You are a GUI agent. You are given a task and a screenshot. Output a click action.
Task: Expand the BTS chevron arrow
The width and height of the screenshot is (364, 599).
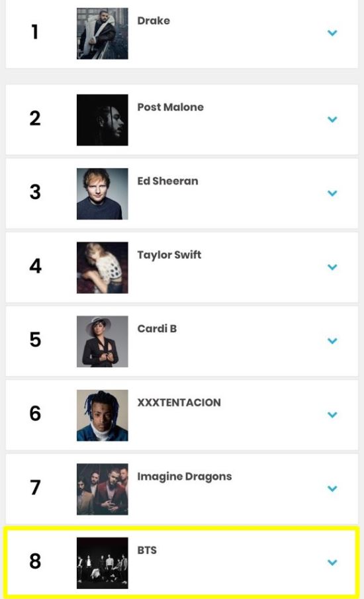pos(332,562)
